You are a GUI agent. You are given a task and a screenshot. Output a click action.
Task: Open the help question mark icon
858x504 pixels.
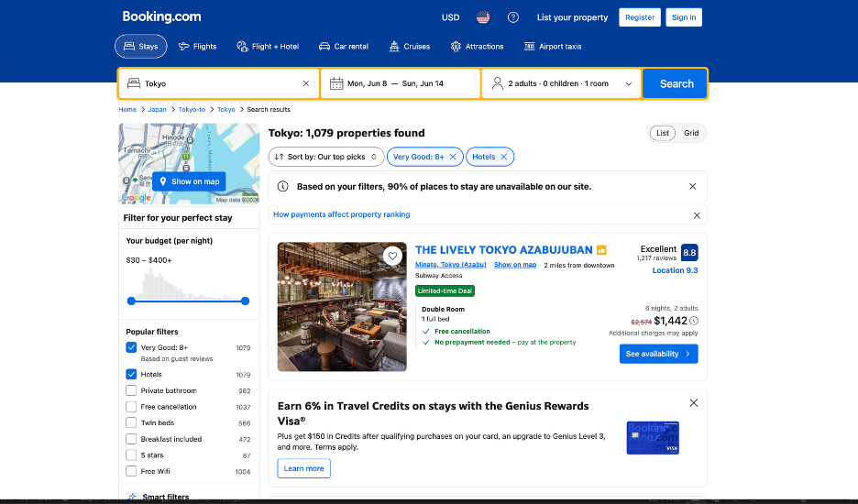(x=512, y=17)
